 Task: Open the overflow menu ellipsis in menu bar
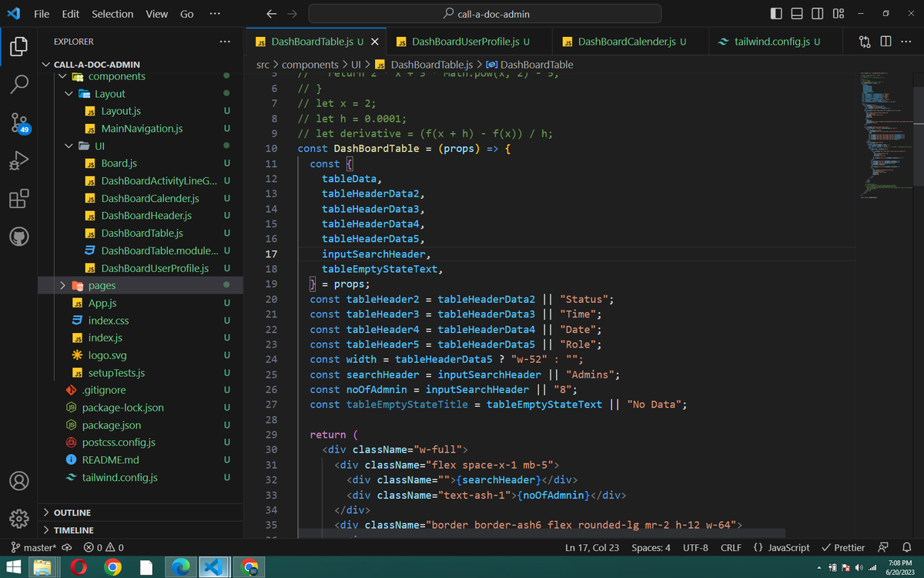point(216,14)
